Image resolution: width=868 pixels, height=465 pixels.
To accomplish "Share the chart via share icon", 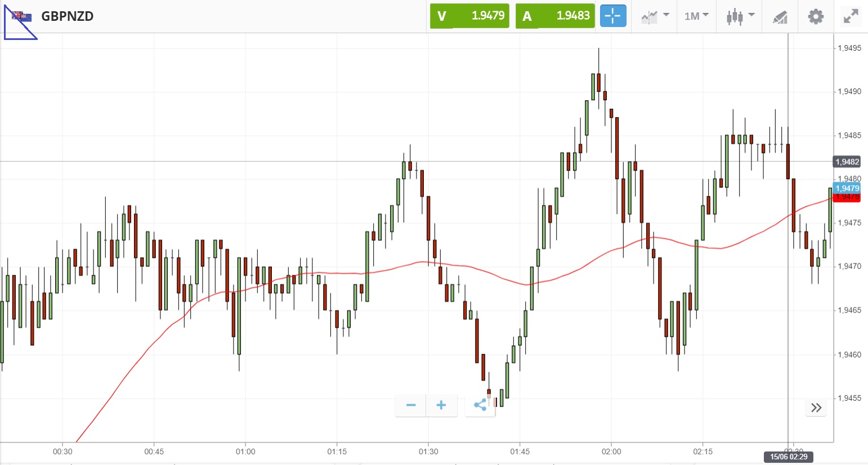I will (x=480, y=405).
